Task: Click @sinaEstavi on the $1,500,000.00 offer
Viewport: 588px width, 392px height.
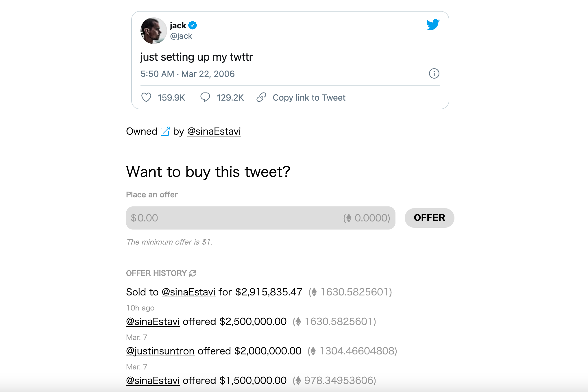Action: point(153,381)
